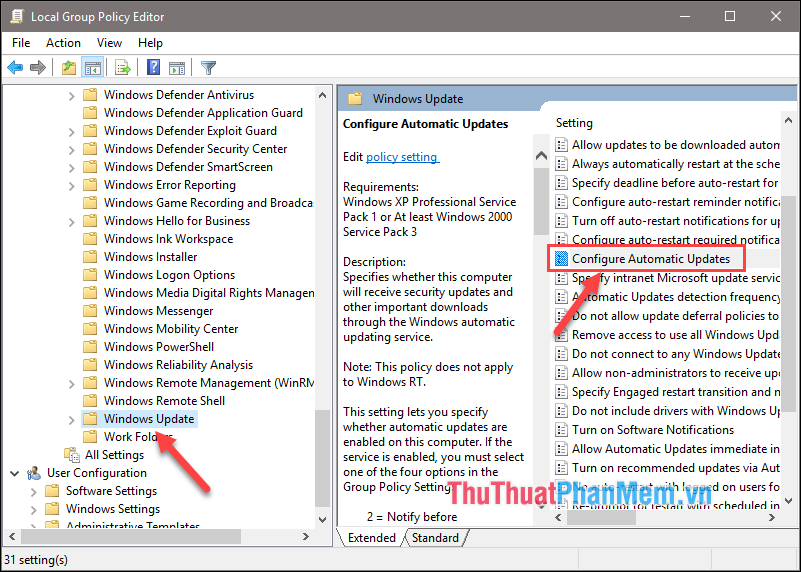
Task: Open the View menu
Action: 109,43
